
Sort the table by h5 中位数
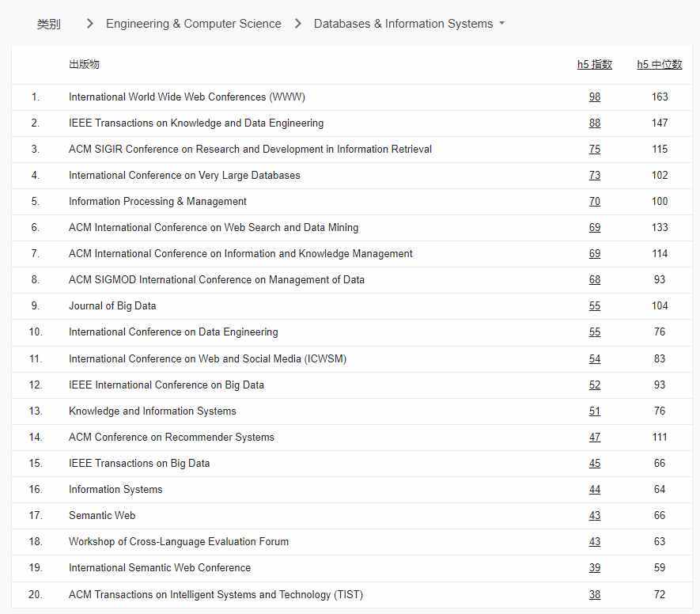660,64
